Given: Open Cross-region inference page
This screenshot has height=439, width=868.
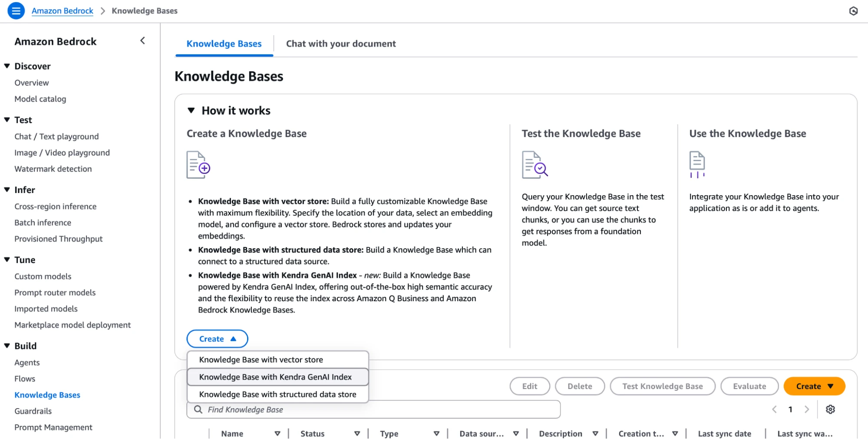Looking at the screenshot, I should (56, 207).
